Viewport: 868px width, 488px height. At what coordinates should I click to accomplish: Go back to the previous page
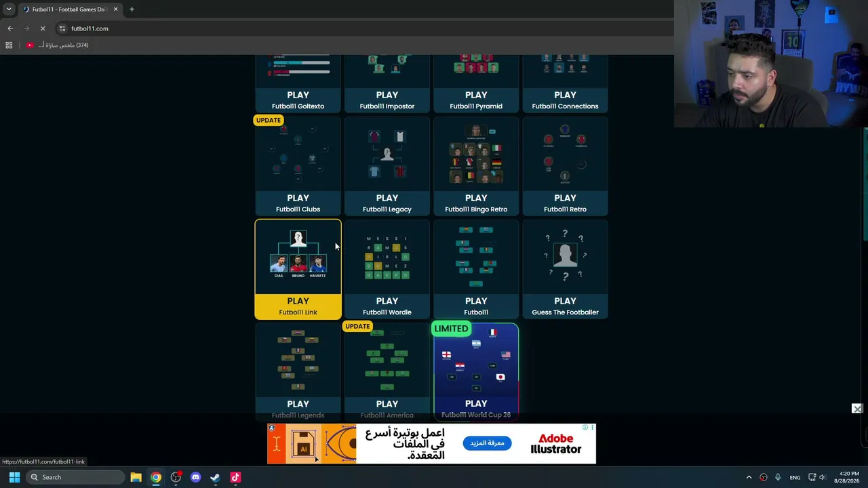click(10, 28)
